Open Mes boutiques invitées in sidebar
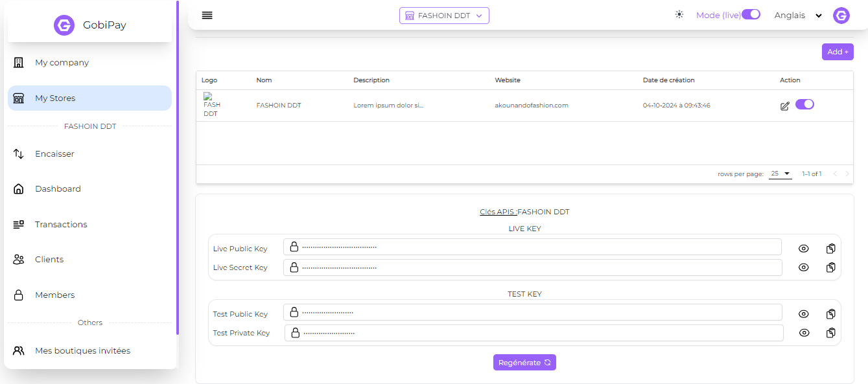 coord(89,351)
